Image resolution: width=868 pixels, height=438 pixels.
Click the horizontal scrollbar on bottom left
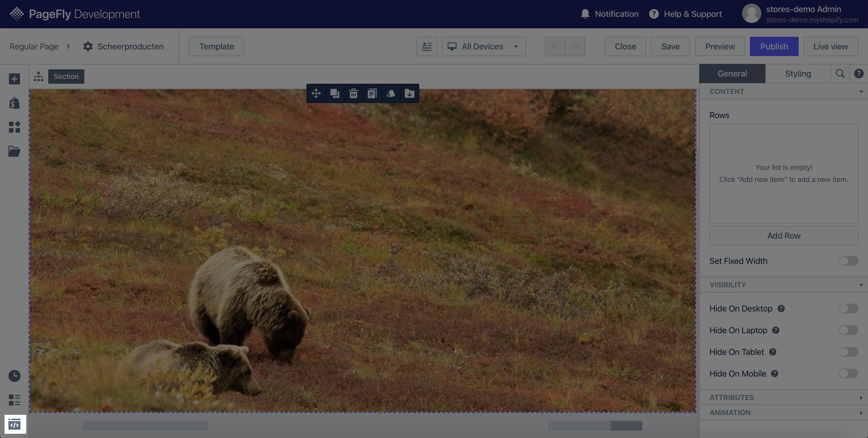point(146,426)
